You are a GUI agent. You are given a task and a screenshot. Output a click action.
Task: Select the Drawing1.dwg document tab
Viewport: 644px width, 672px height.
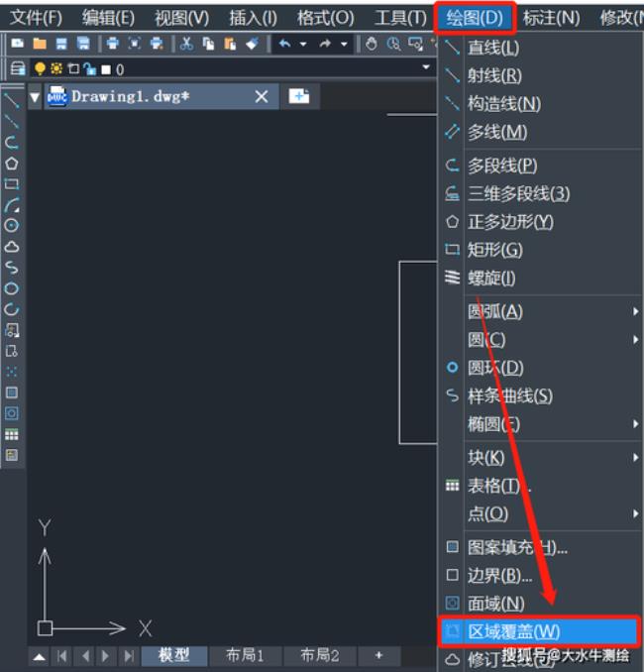pyautogui.click(x=161, y=96)
